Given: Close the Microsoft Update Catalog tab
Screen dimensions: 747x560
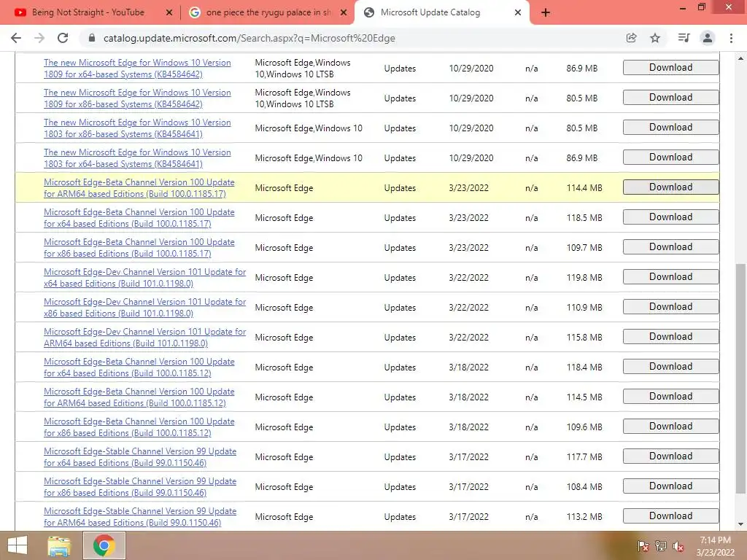Looking at the screenshot, I should (518, 13).
